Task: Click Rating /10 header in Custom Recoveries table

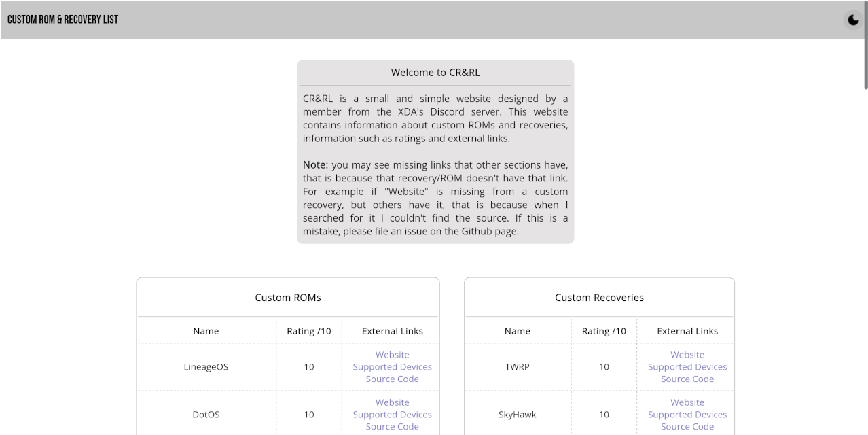Action: point(604,331)
